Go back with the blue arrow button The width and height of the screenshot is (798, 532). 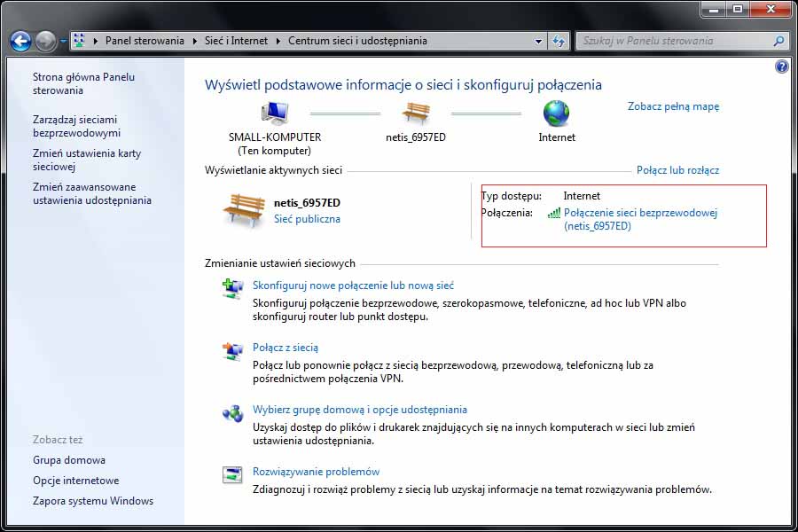pos(21,42)
